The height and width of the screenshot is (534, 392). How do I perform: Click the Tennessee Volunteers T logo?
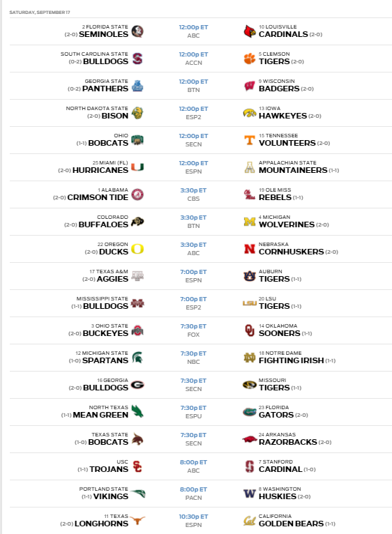click(250, 140)
